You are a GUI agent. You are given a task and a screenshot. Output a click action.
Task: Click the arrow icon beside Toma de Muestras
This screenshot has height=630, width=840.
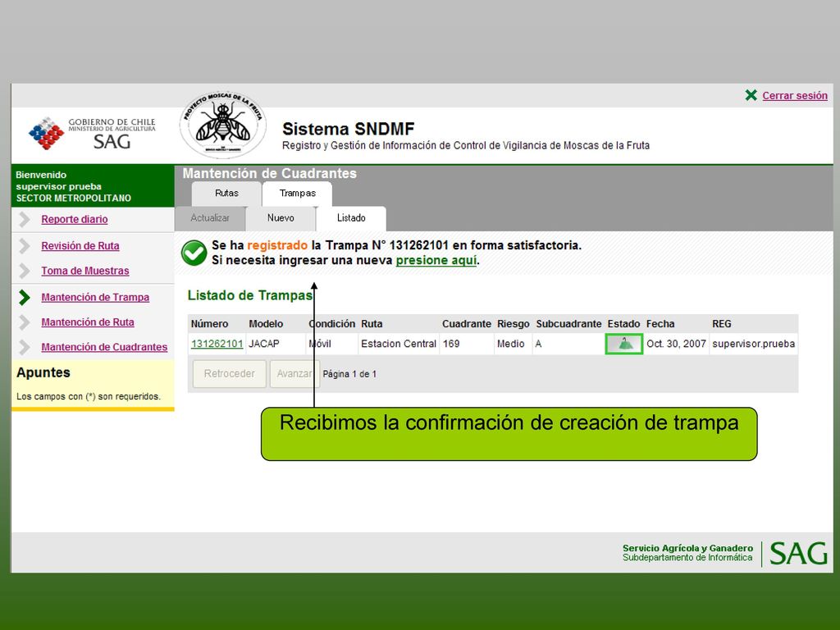click(24, 271)
